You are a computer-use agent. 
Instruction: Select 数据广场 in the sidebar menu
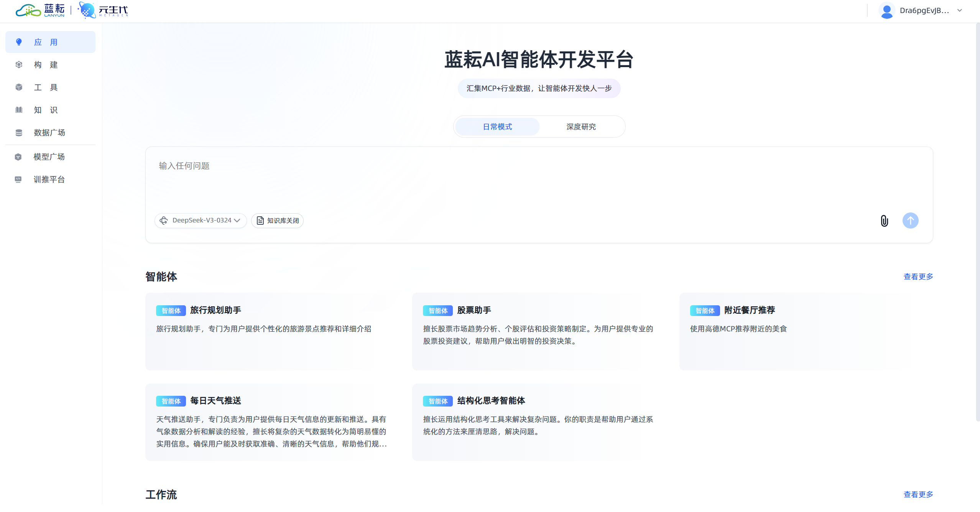tap(49, 133)
